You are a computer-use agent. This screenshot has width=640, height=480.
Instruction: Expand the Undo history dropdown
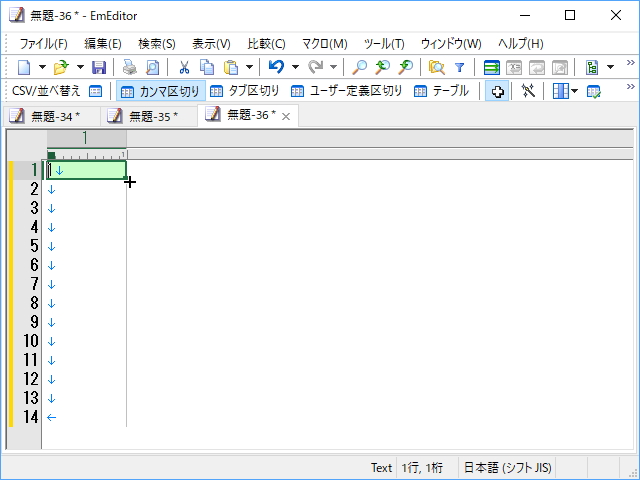pos(295,67)
